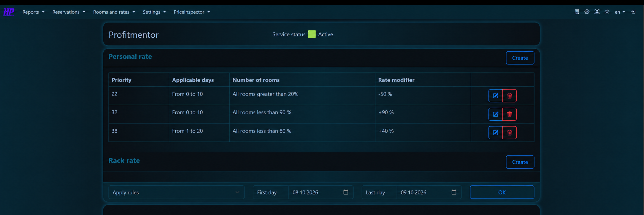The width and height of the screenshot is (644, 215).
Task: Delete the priority 38 personal rate rule
Action: tap(509, 133)
